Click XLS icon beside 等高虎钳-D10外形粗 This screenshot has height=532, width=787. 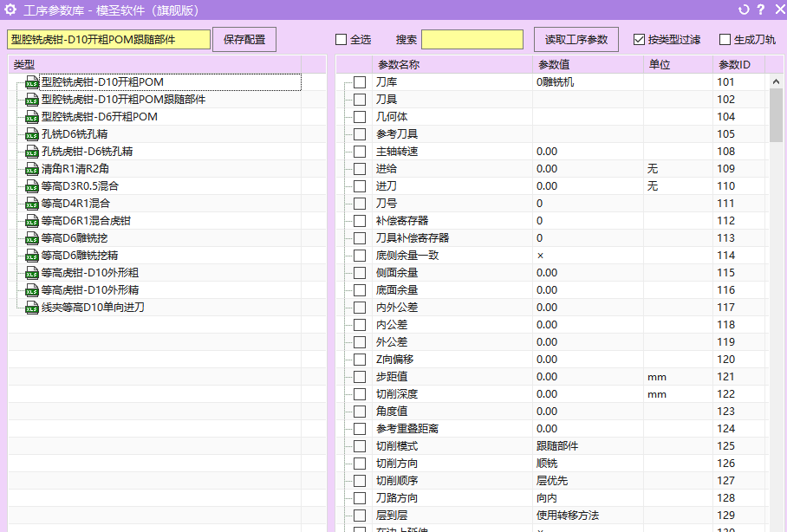[x=31, y=273]
